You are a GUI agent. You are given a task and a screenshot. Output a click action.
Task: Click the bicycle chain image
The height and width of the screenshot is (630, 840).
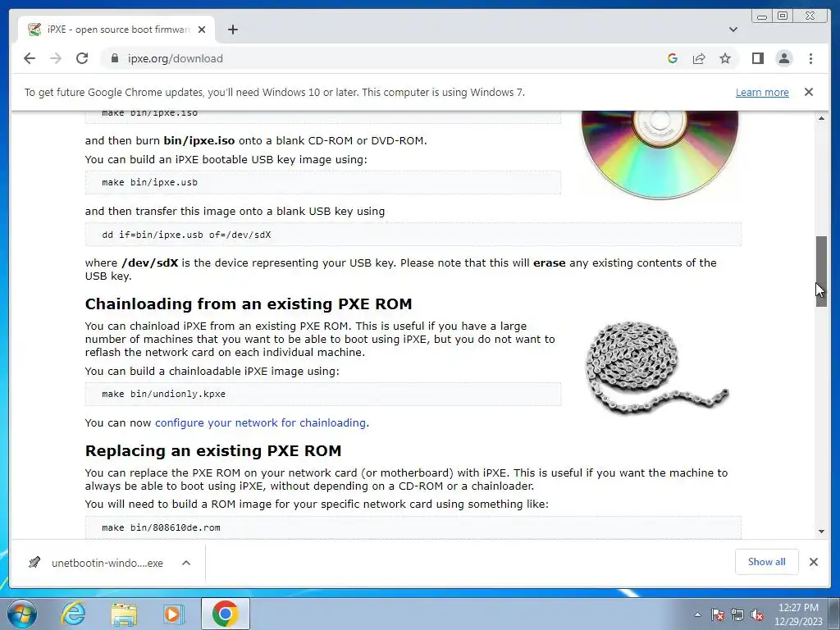657,367
